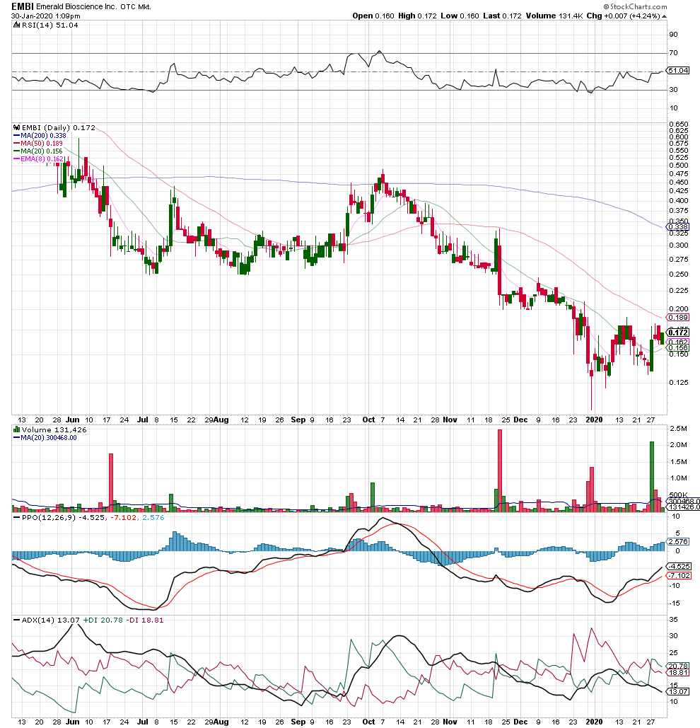Click the Emerald Bioscience Inc. company name
Viewport: 700px width, 728px height.
[76, 7]
